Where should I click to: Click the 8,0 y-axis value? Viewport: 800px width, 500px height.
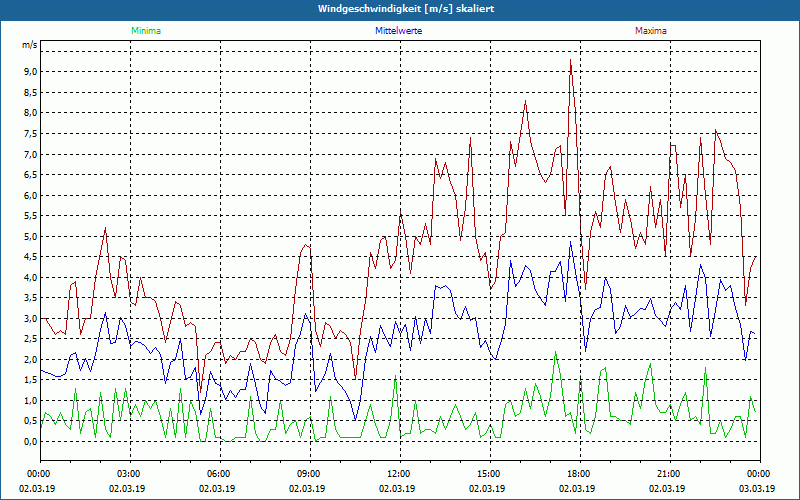[31, 113]
